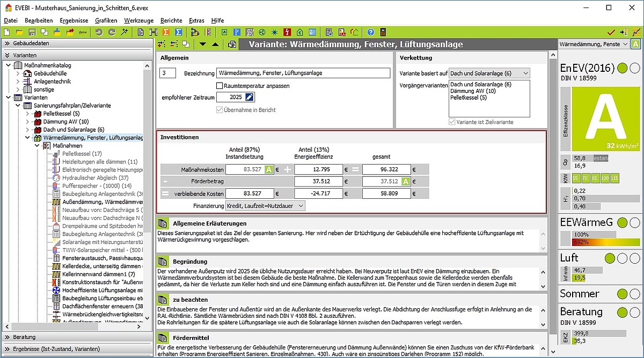Image resolution: width=644 pixels, height=358 pixels.
Task: Click the dena toolbar icon
Action: pyautogui.click(x=83, y=32)
